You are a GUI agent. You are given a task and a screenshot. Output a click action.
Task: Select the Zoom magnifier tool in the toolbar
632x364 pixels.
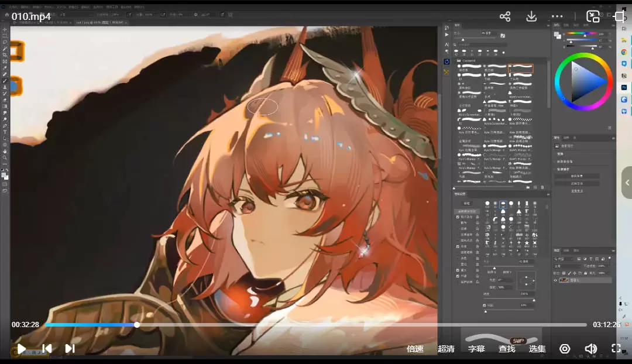click(x=5, y=157)
